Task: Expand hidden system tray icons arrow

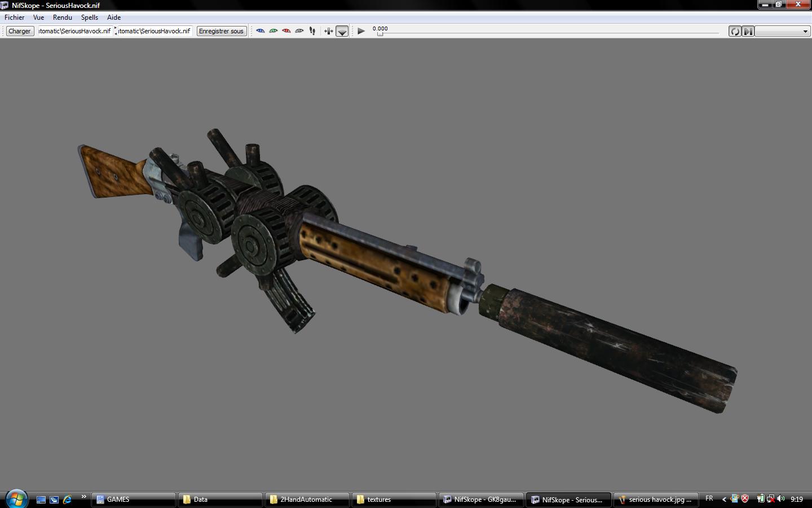Action: coord(724,500)
